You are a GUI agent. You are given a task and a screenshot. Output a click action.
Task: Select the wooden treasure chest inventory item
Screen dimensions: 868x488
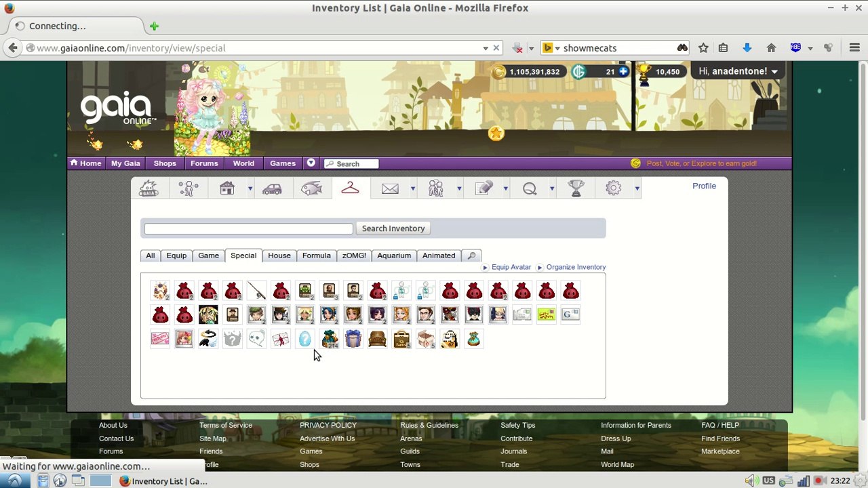[378, 338]
